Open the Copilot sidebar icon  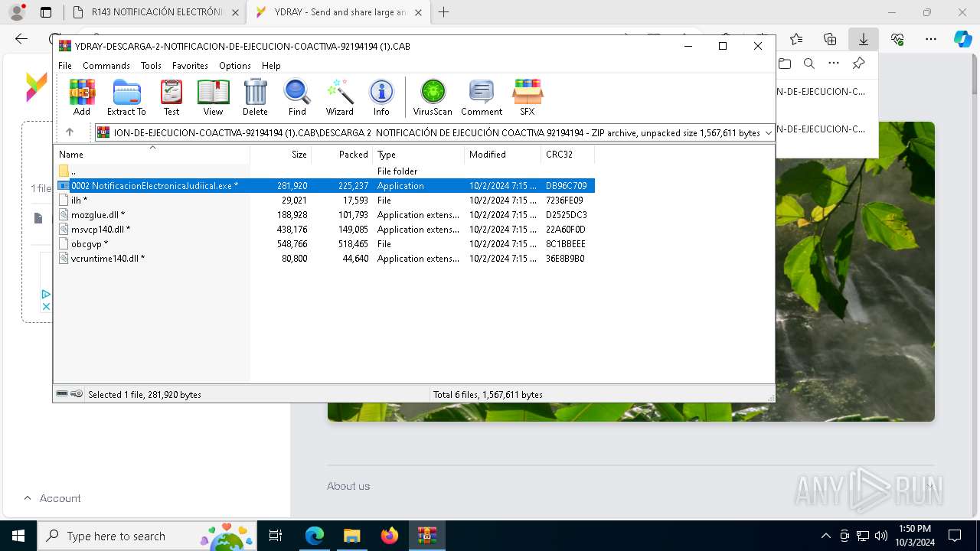coord(962,39)
